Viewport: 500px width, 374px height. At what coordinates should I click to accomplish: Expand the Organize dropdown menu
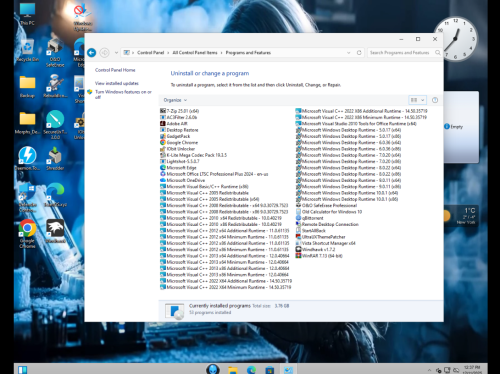[x=175, y=100]
